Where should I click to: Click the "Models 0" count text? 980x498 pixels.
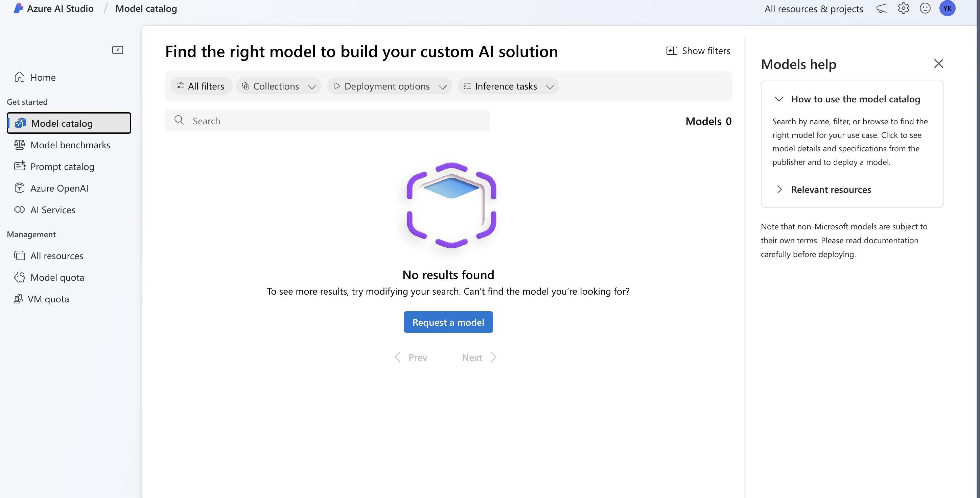click(708, 121)
